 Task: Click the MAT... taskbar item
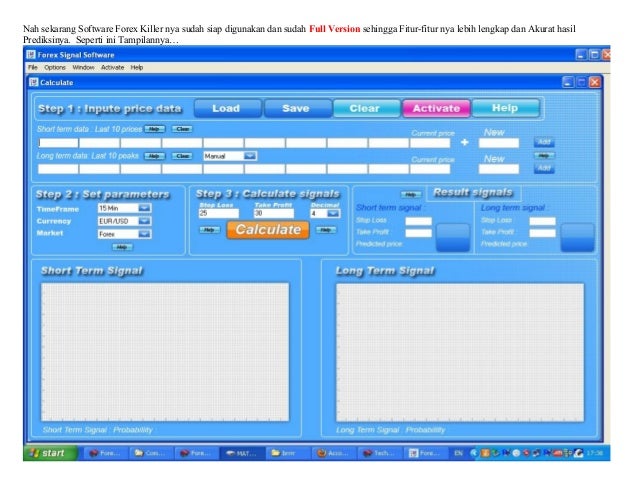click(242, 453)
